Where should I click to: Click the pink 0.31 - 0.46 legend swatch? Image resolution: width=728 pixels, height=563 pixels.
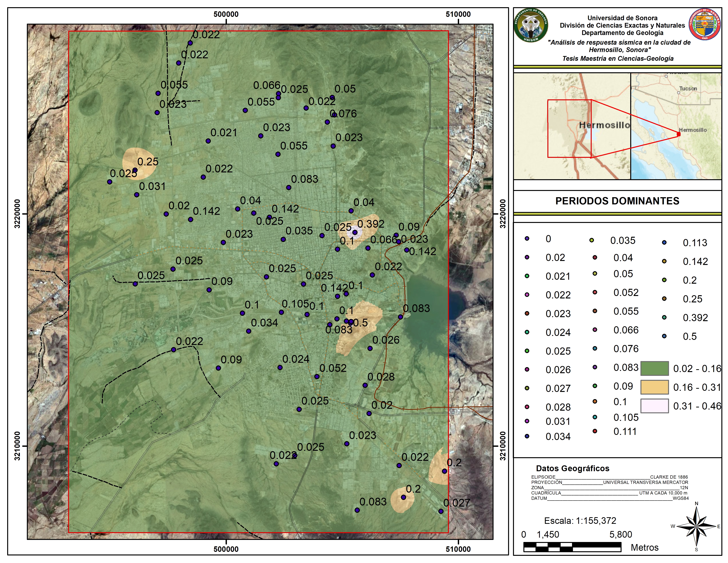tap(654, 406)
